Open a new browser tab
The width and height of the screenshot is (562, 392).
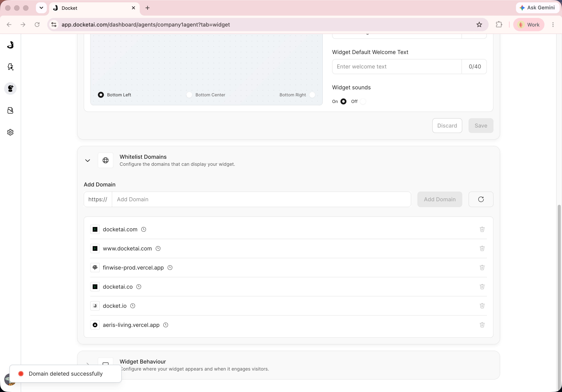(147, 8)
